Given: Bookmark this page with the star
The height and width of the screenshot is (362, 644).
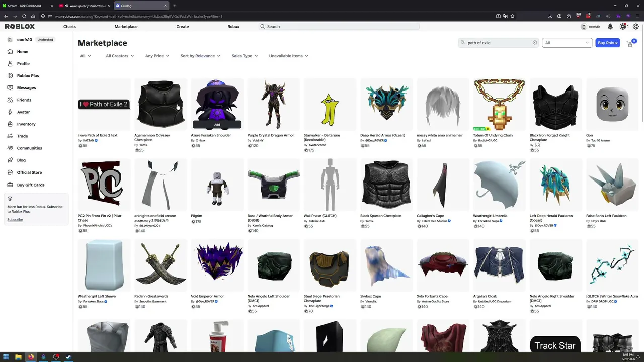Looking at the screenshot, I should (x=512, y=16).
